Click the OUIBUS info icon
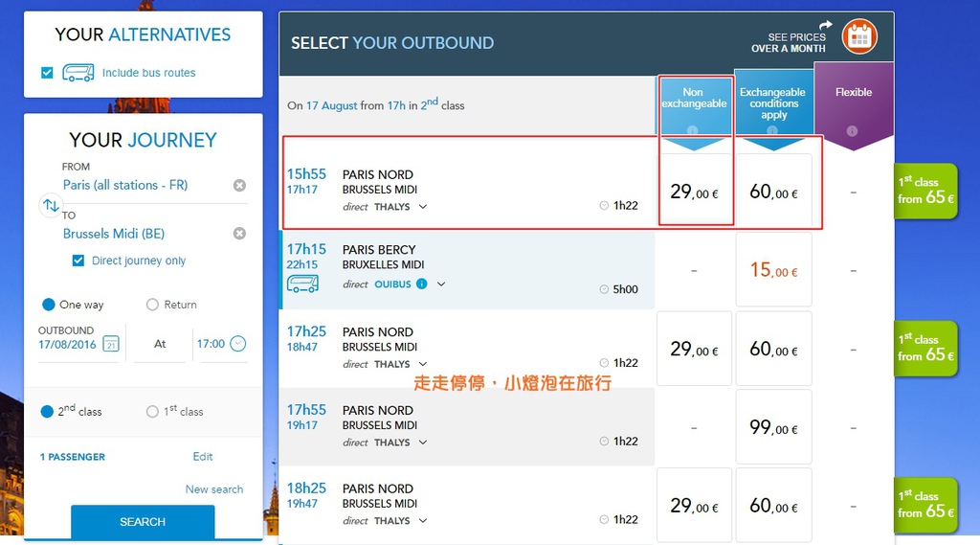 pyautogui.click(x=422, y=284)
